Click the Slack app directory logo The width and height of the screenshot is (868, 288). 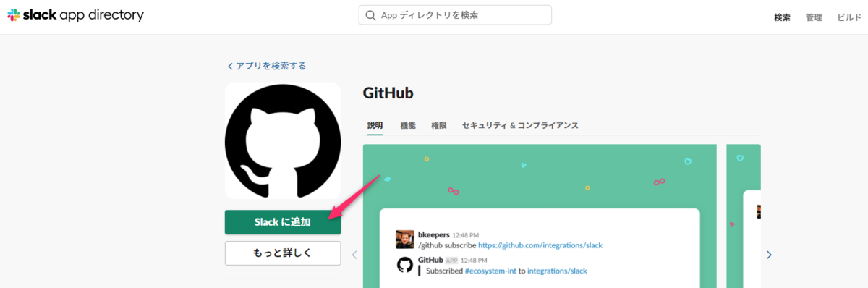point(75,15)
